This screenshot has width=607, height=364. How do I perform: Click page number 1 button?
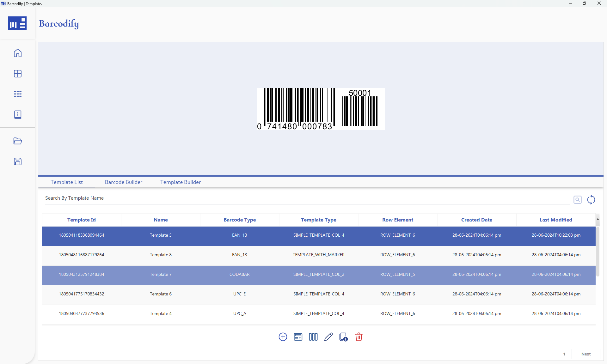(564, 354)
